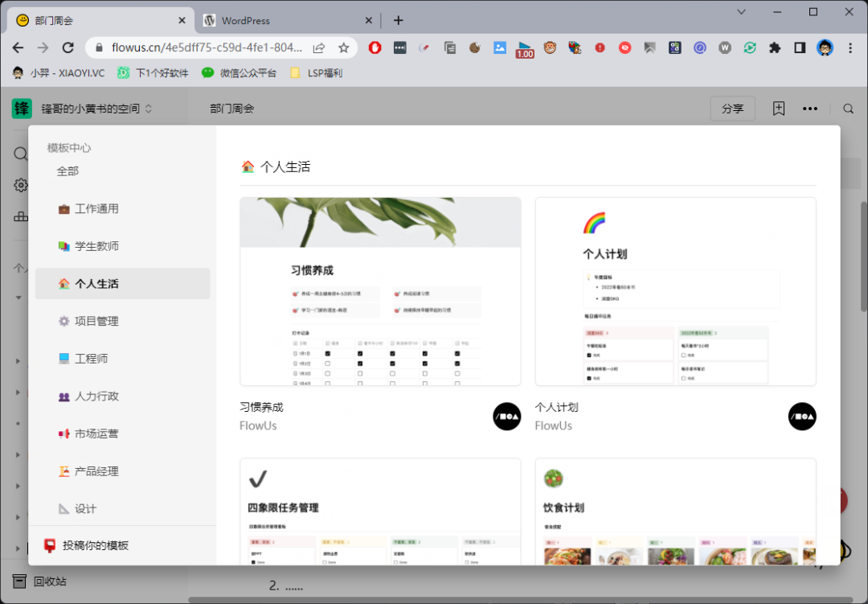This screenshot has height=604, width=868.
Task: Click the 1.00 badge extension icon
Action: tap(524, 49)
